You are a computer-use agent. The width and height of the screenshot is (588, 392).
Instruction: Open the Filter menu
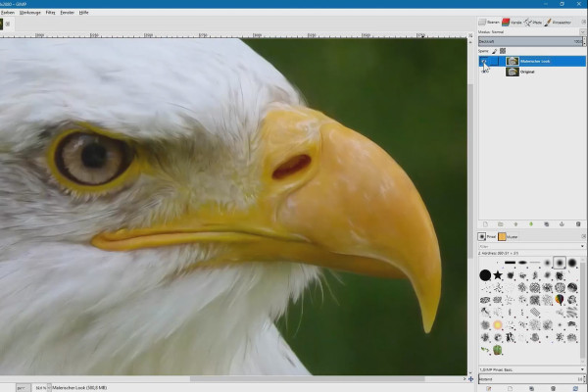pos(50,13)
